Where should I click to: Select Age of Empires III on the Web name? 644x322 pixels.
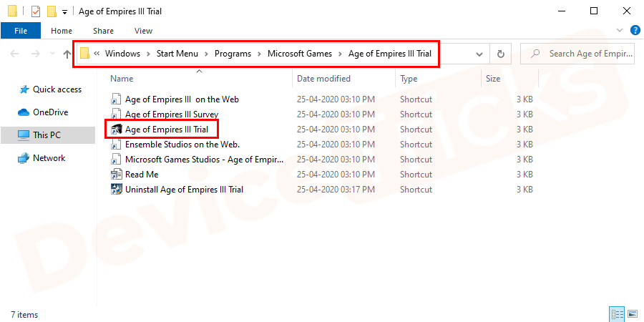[x=182, y=99]
